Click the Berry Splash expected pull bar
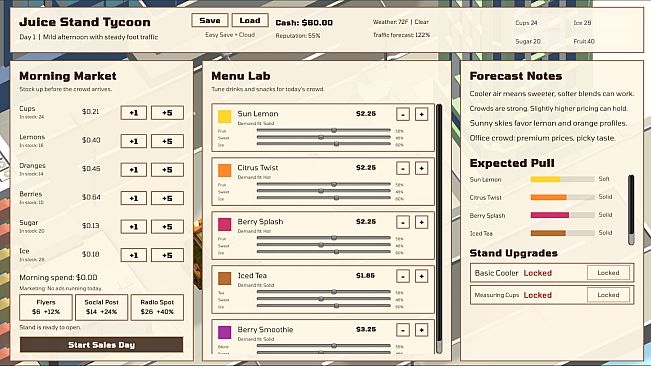This screenshot has width=651, height=366. point(563,215)
